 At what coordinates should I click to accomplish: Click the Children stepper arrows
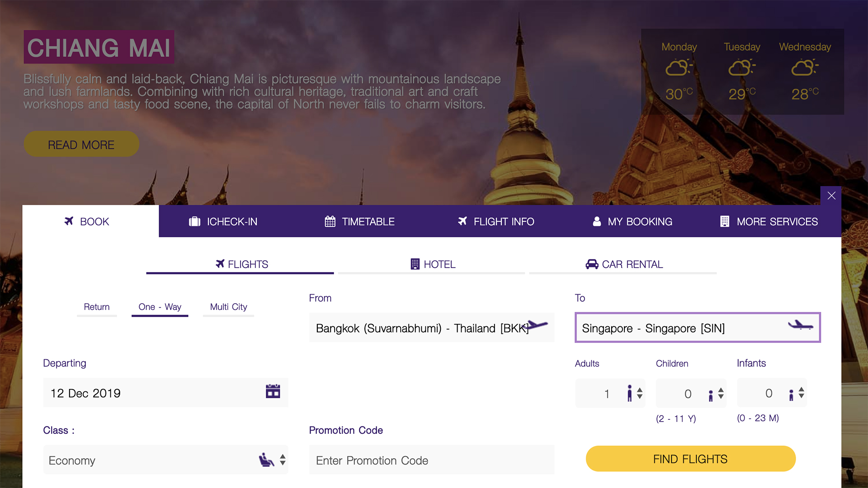pos(721,393)
